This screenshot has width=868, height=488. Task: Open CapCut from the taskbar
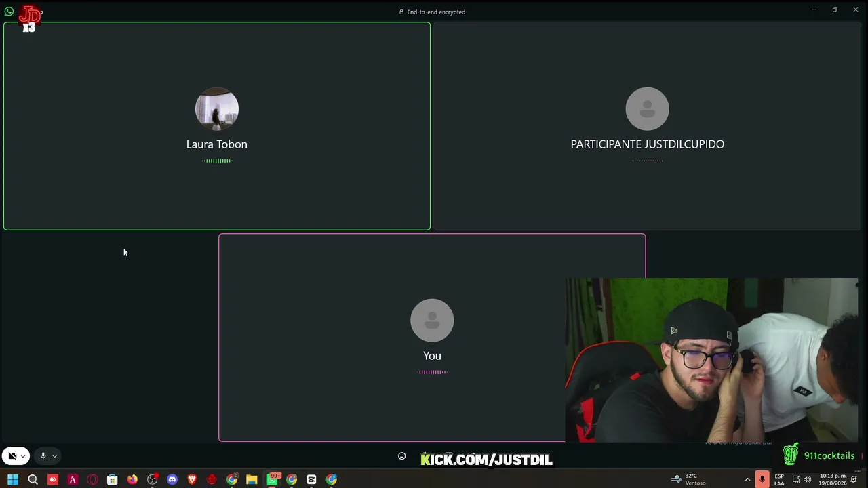pyautogui.click(x=311, y=480)
